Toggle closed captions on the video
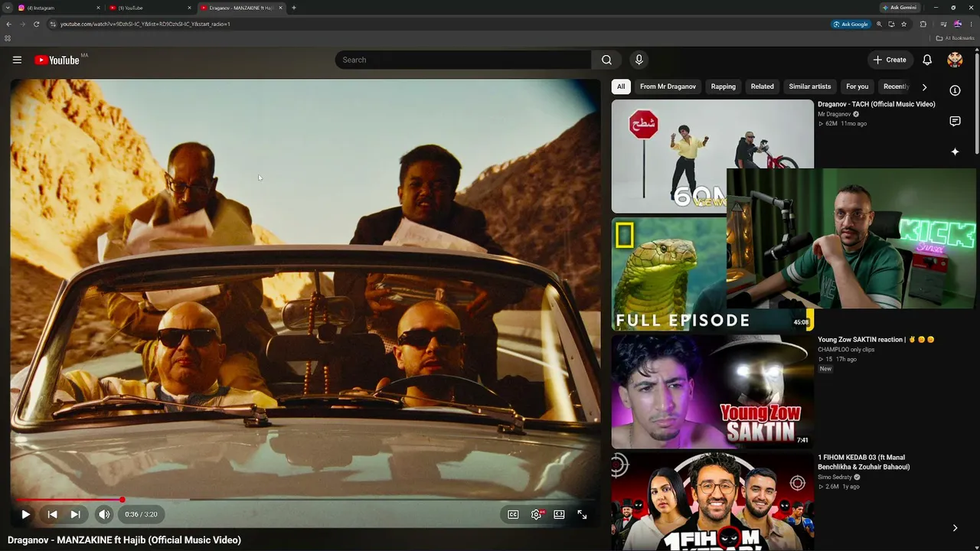The image size is (980, 551). 513,514
